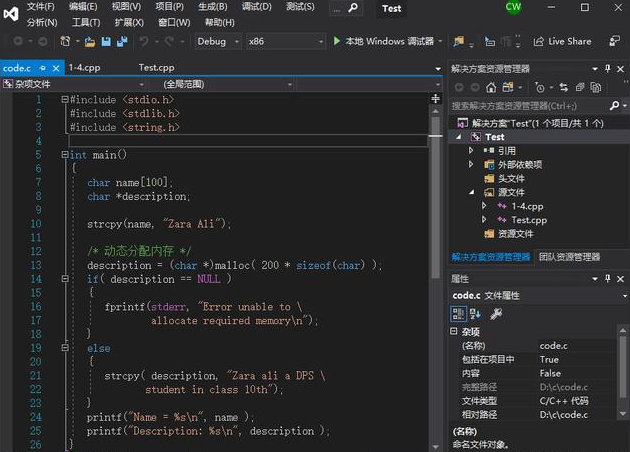Click the Save All toolbar icon
This screenshot has width=630, height=452.
(x=122, y=41)
